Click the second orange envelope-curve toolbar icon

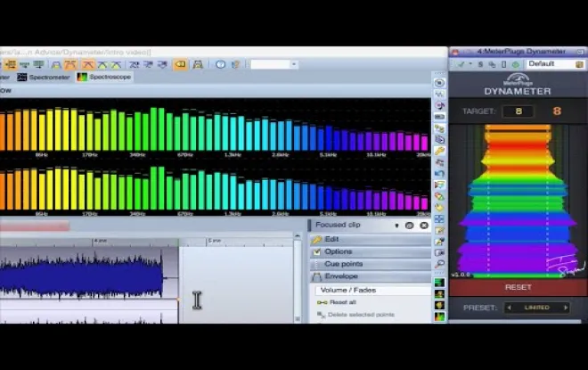click(70, 64)
